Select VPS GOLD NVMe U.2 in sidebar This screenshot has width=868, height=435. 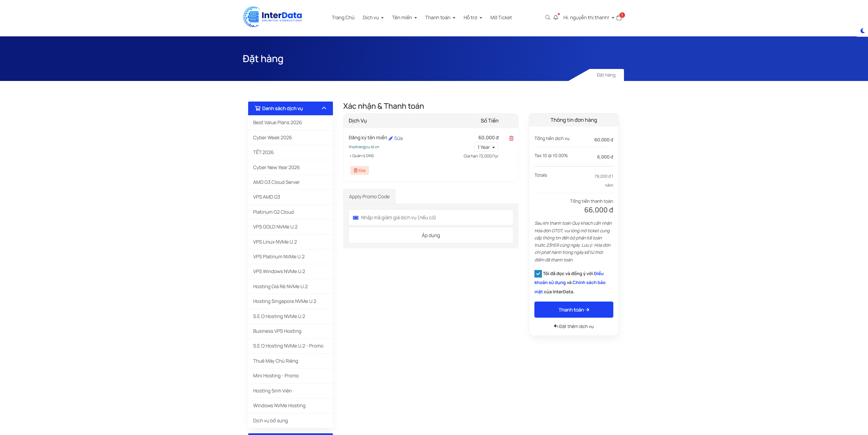(275, 227)
